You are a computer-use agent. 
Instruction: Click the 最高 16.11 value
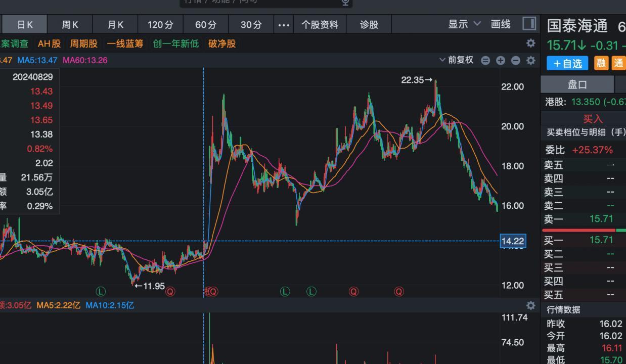[612, 348]
